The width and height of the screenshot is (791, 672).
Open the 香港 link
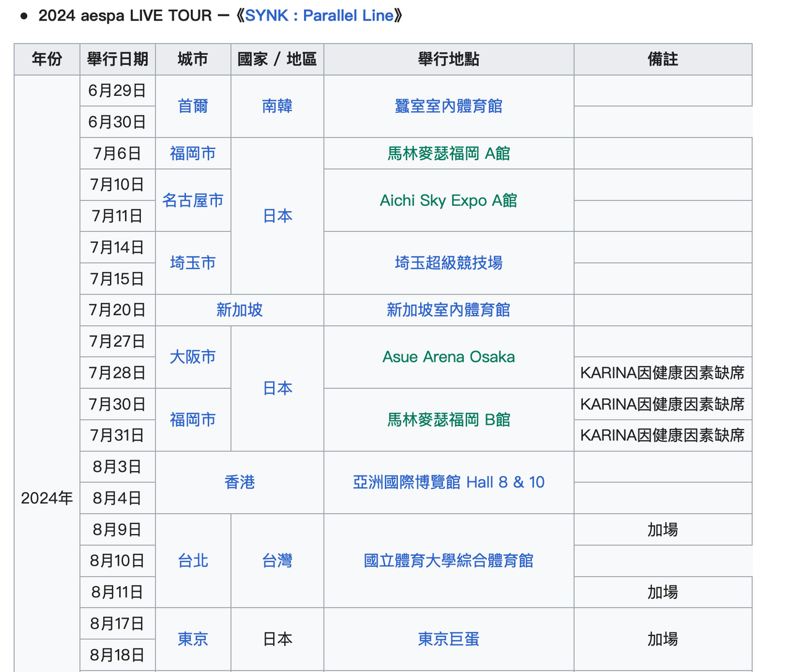[240, 482]
